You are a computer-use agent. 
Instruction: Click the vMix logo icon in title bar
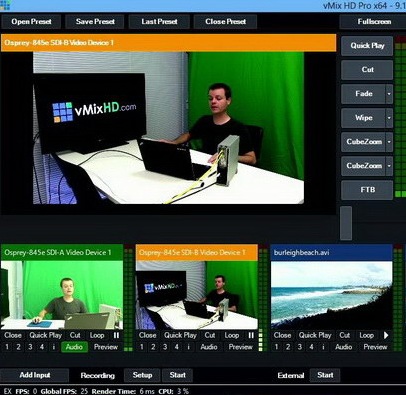click(x=5, y=5)
